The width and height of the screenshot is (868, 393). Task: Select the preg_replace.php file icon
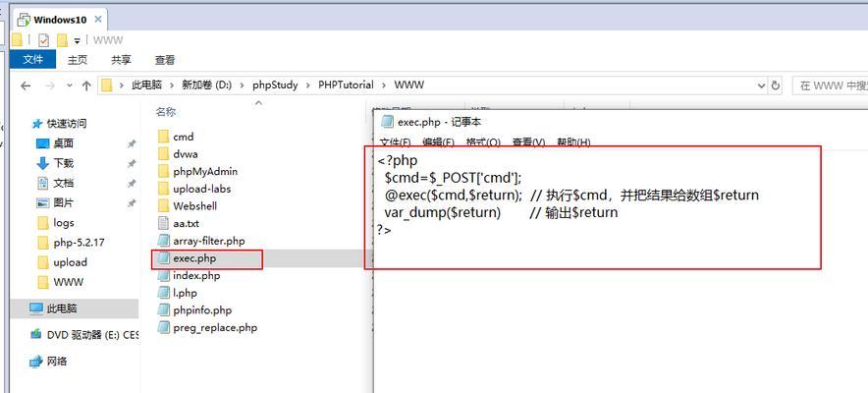point(163,327)
